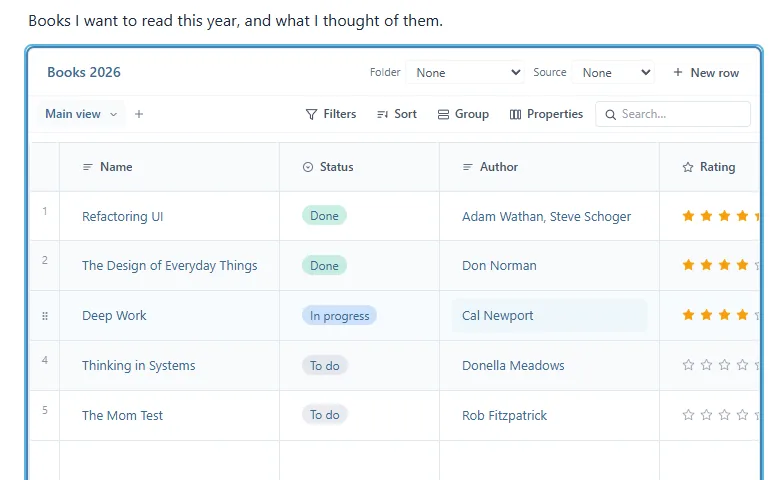Open To do status of The Mom Test
780x480 pixels.
[x=325, y=414]
